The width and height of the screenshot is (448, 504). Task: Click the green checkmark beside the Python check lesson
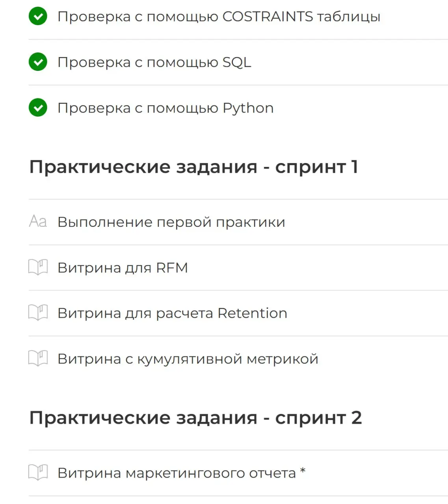[38, 108]
